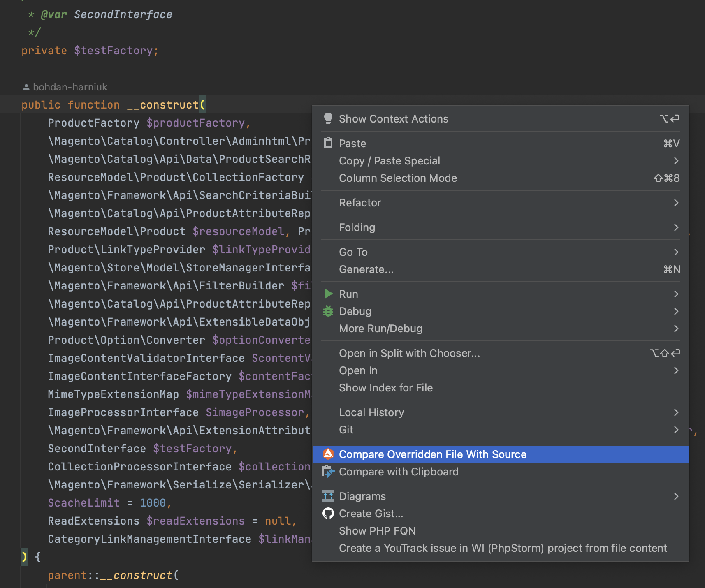This screenshot has height=588, width=705.
Task: Click the Diagrams icon in context menu
Action: (x=328, y=496)
